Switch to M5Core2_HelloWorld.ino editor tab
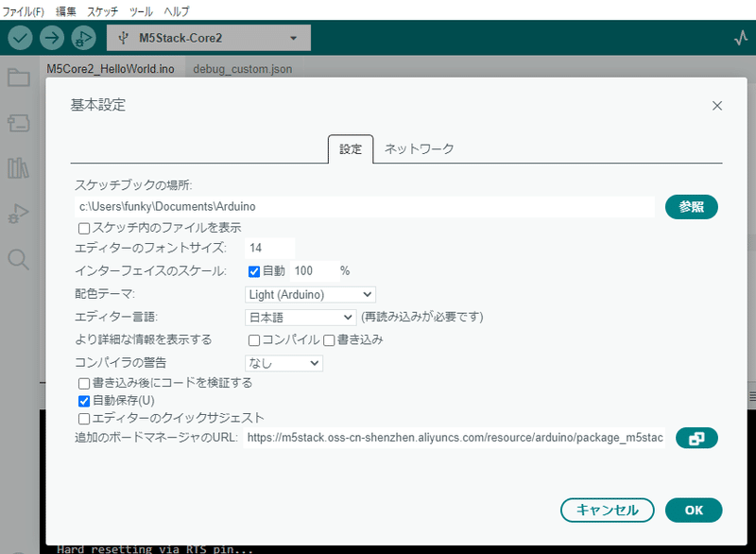 tap(111, 69)
